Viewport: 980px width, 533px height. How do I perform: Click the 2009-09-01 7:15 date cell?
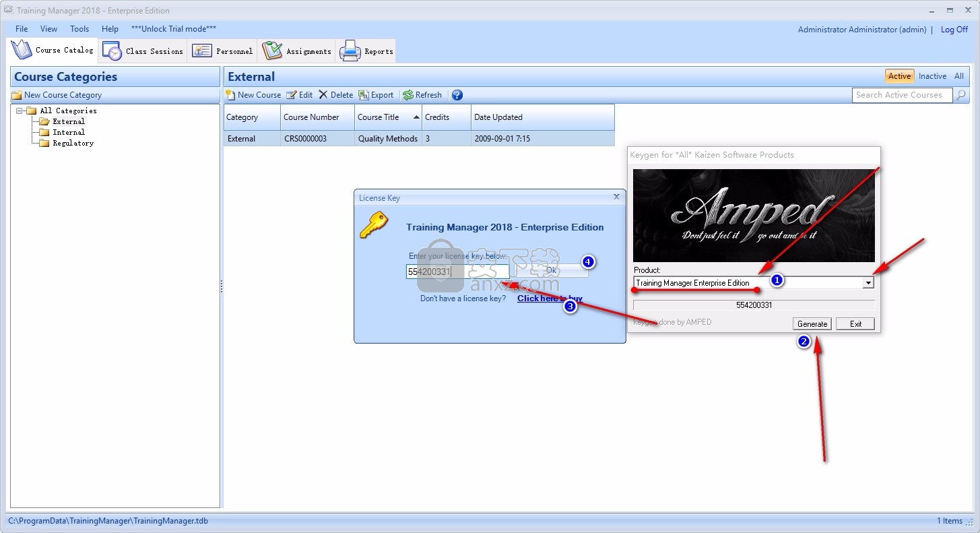tap(543, 139)
